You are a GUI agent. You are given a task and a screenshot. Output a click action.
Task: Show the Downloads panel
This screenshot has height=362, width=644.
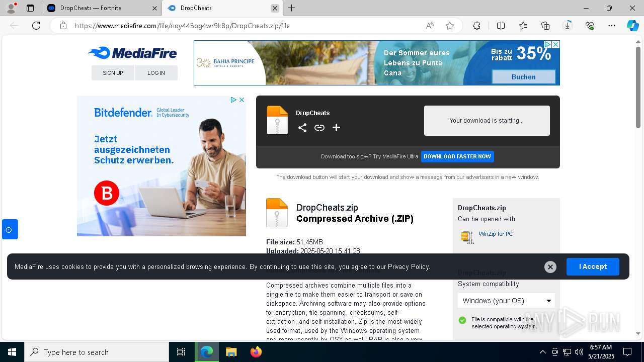[568, 26]
